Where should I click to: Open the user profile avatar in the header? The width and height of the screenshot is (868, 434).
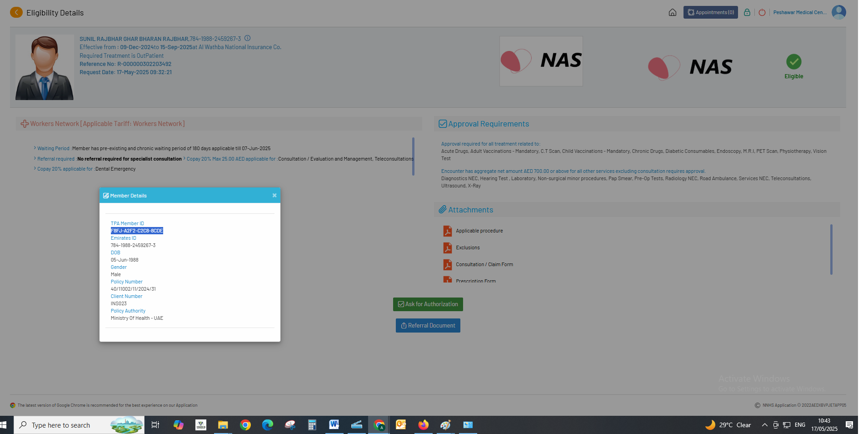point(839,12)
